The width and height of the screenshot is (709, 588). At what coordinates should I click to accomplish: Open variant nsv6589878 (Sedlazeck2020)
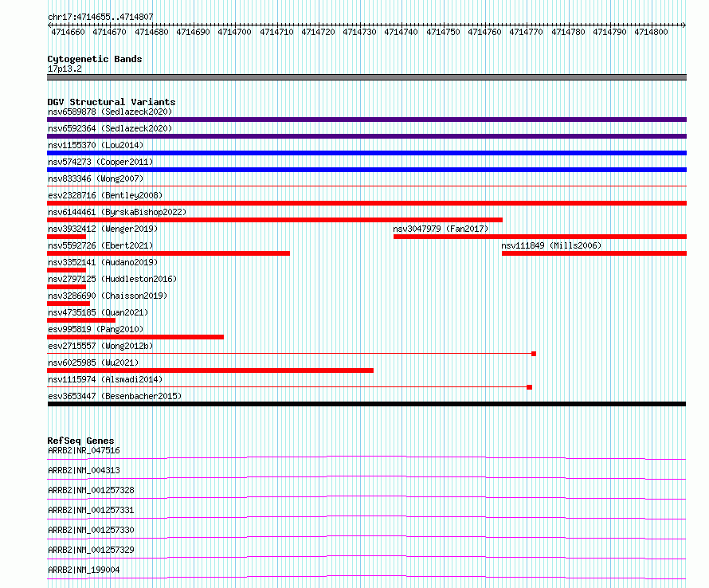[x=110, y=112]
